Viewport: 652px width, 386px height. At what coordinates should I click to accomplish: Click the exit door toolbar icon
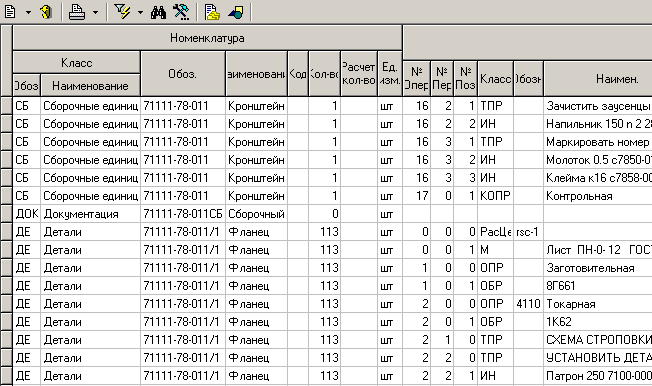pos(46,12)
